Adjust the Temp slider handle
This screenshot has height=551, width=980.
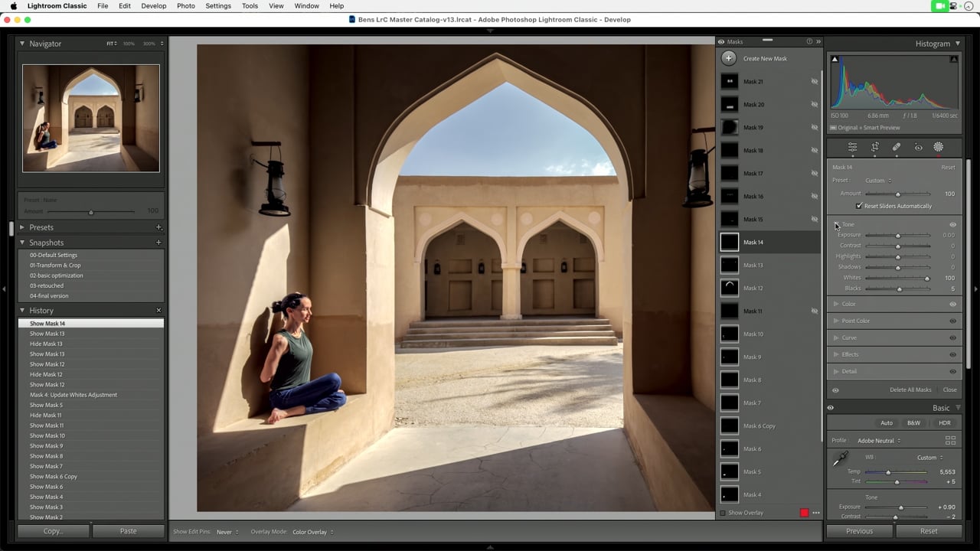click(x=889, y=472)
